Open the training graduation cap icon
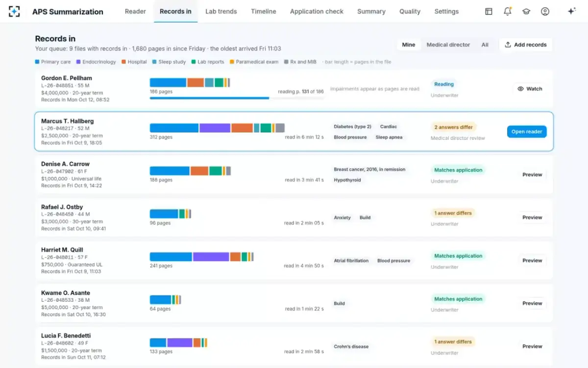The width and height of the screenshot is (588, 368). tap(526, 11)
